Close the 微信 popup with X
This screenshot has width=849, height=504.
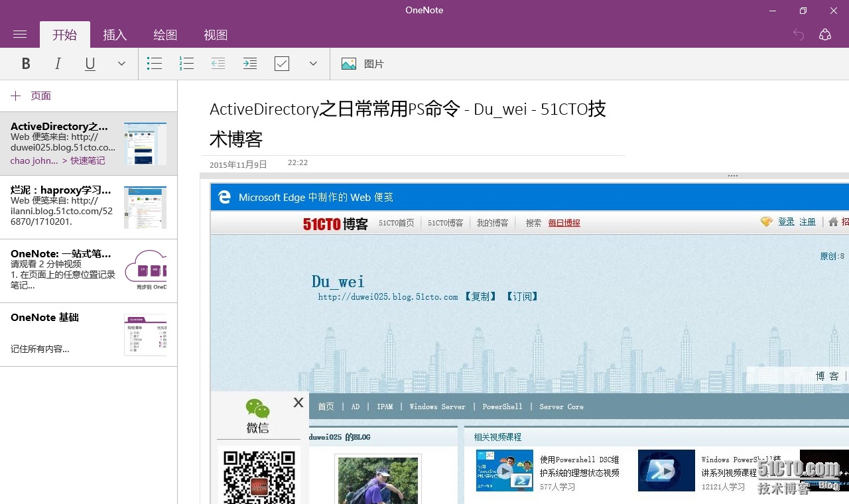(x=298, y=403)
